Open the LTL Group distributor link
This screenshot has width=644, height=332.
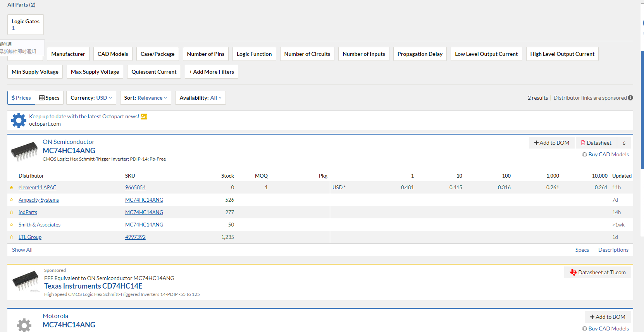click(x=30, y=237)
